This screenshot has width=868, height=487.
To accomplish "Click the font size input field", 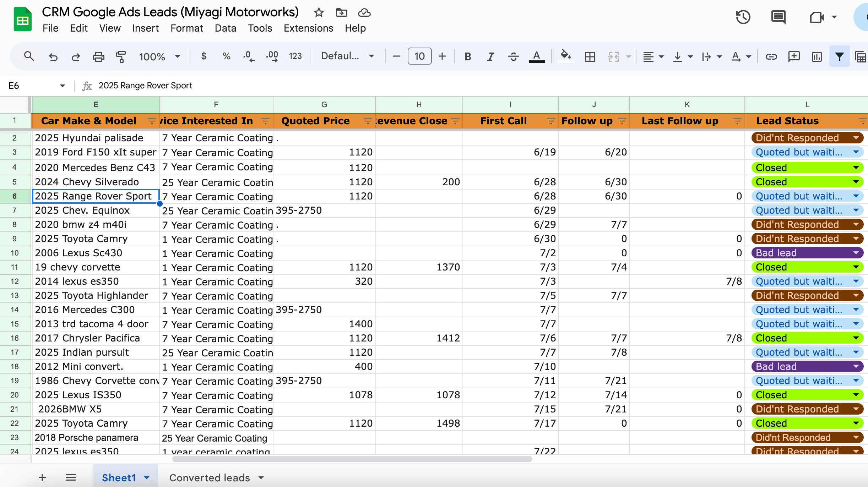I will (x=419, y=56).
